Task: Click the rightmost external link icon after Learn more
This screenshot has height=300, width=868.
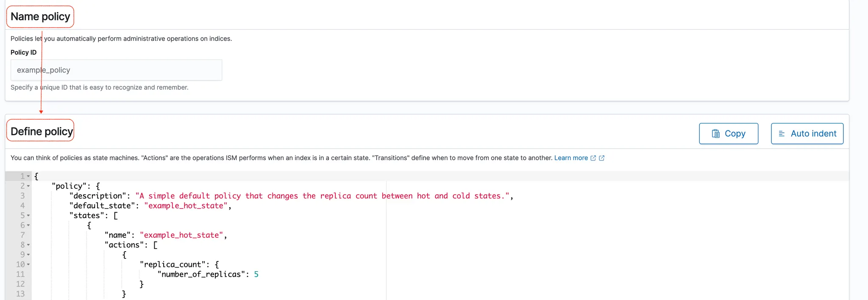Action: pos(601,158)
